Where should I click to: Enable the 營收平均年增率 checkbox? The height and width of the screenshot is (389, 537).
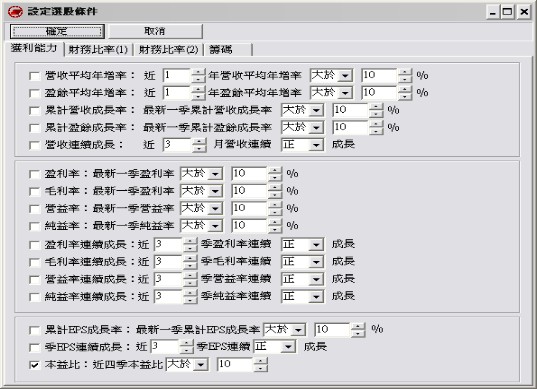(x=34, y=76)
